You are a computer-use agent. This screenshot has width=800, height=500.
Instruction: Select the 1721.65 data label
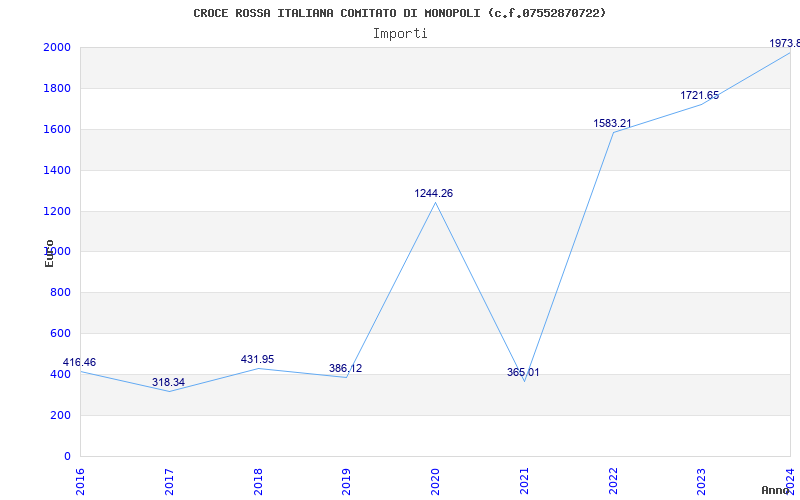pyautogui.click(x=699, y=95)
